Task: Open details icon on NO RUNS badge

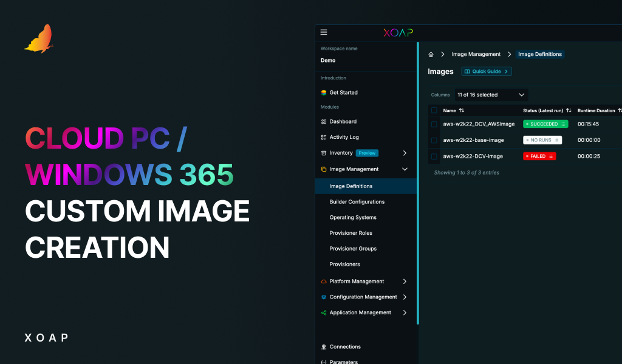Action: point(556,140)
